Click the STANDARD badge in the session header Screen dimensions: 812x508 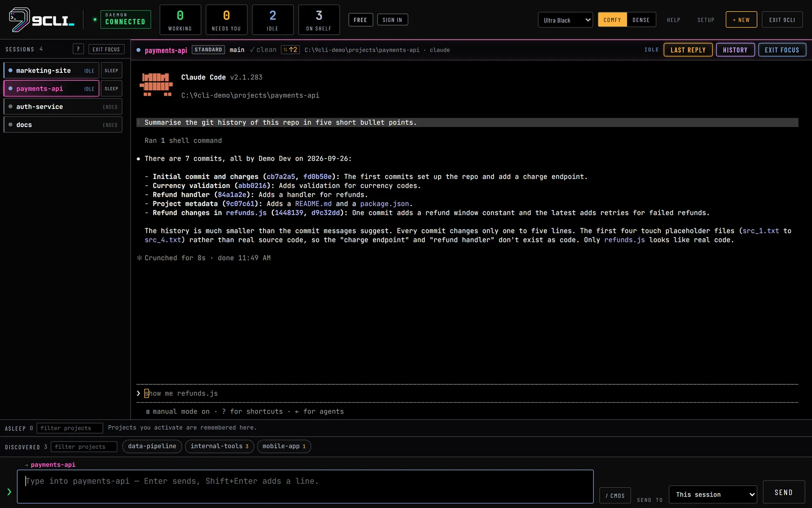pos(208,50)
